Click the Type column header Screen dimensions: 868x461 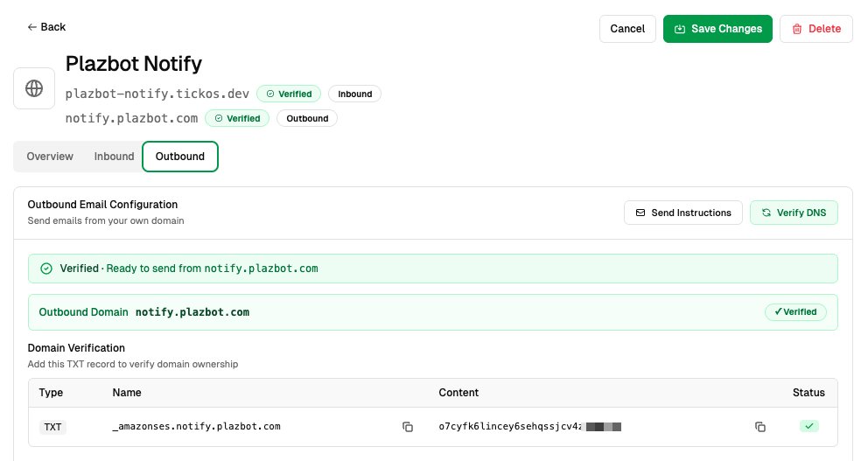click(x=51, y=393)
